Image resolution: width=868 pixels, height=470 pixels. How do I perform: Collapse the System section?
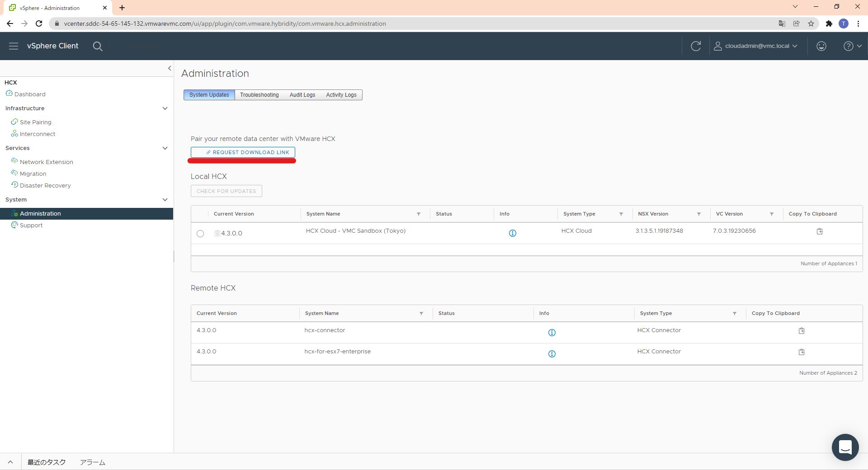click(x=165, y=200)
